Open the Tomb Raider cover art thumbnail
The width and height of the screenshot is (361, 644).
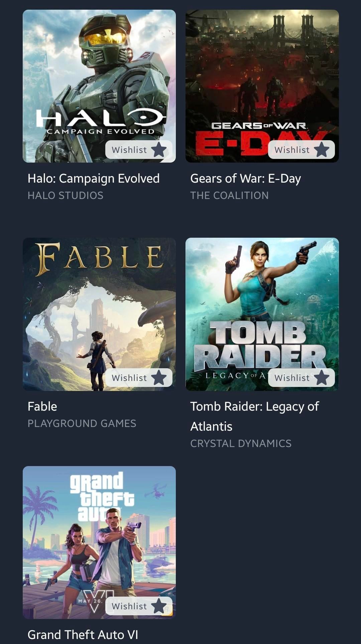point(262,314)
